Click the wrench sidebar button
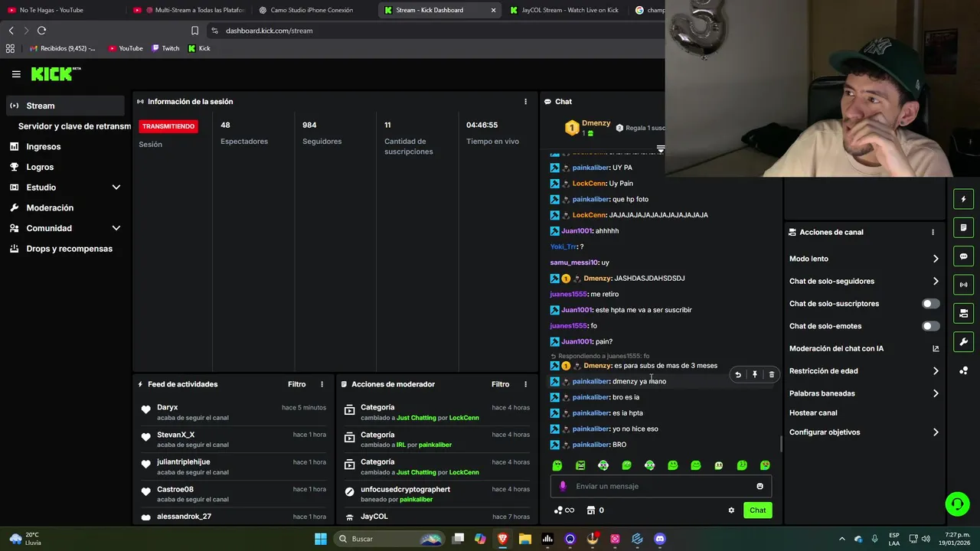980x551 pixels. click(964, 341)
